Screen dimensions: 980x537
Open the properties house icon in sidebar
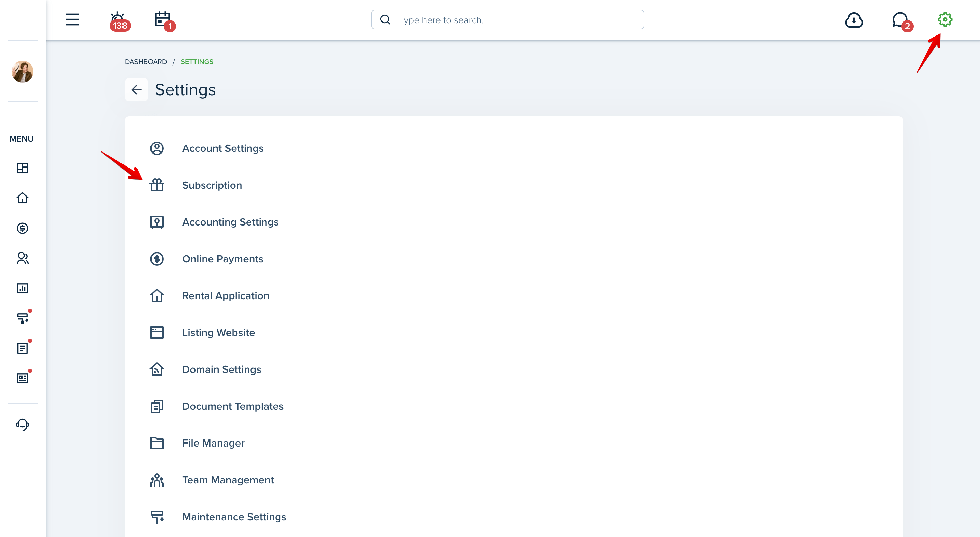23,198
